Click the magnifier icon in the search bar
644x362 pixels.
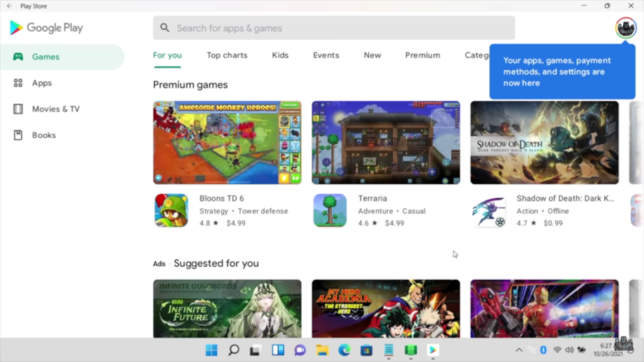[x=165, y=28]
